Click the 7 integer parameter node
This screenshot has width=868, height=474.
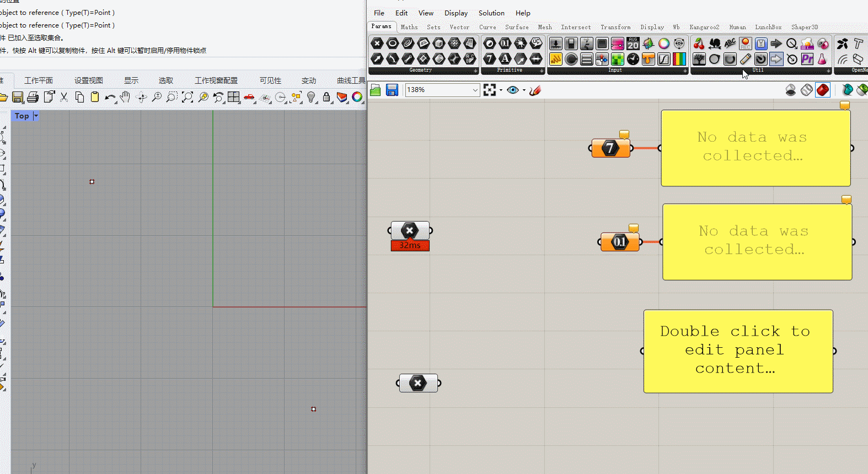pyautogui.click(x=610, y=148)
